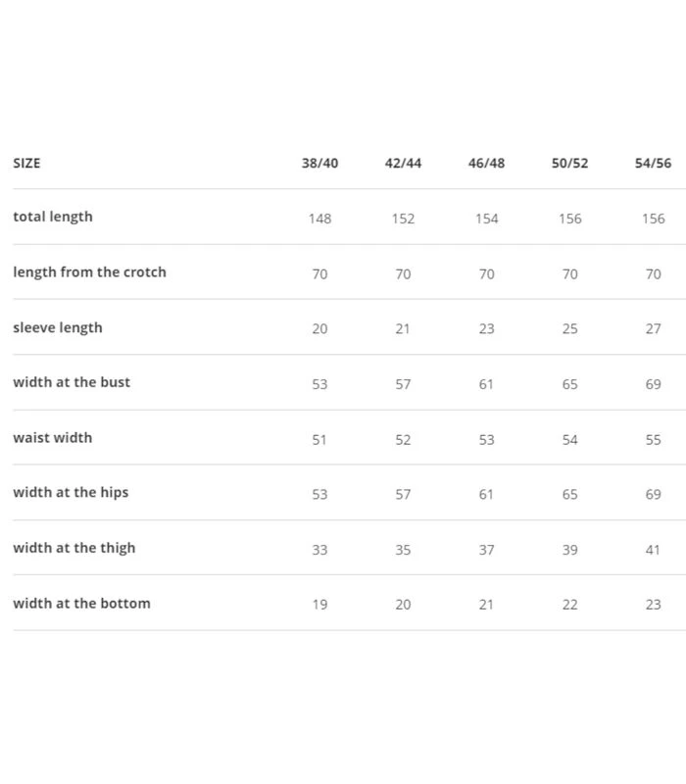Select the "width at the bust" label

(x=72, y=382)
